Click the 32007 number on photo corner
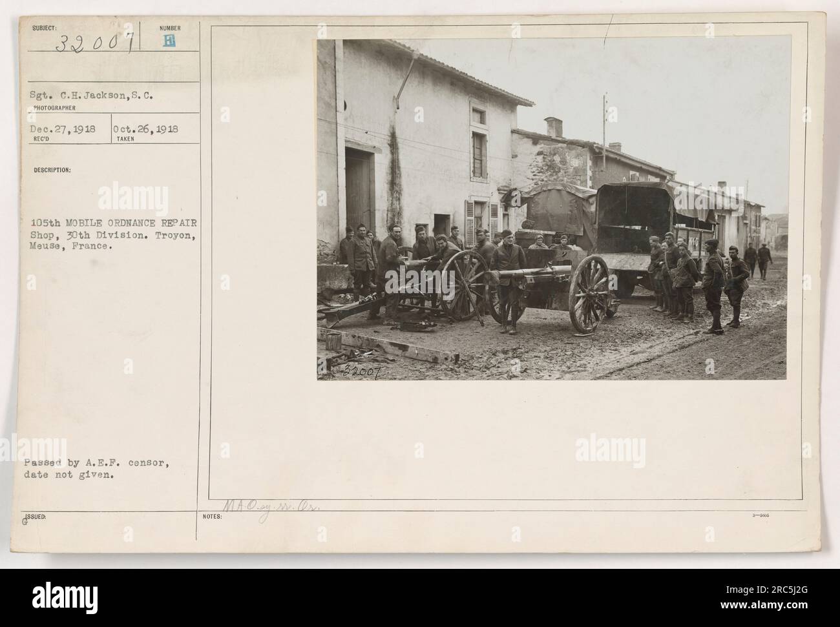 350,371
